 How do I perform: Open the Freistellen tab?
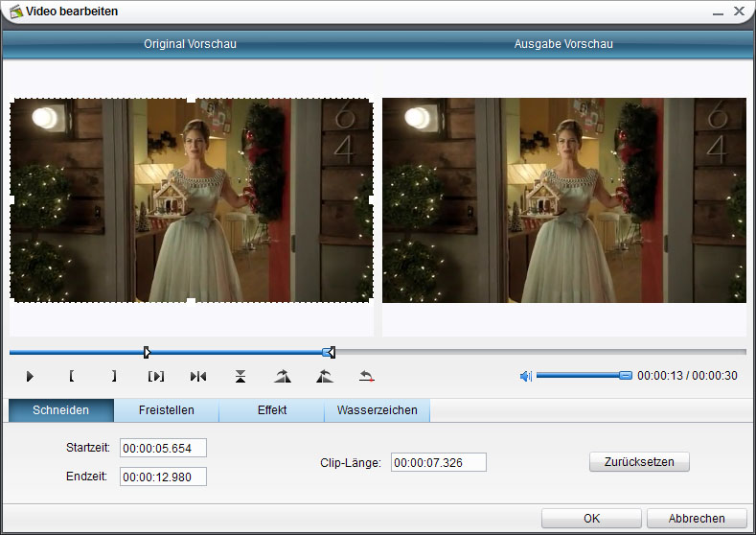tap(166, 410)
